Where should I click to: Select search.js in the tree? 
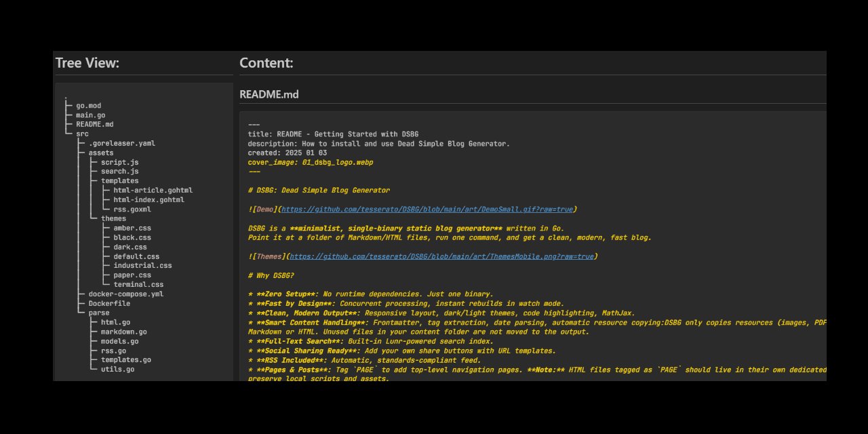[119, 171]
